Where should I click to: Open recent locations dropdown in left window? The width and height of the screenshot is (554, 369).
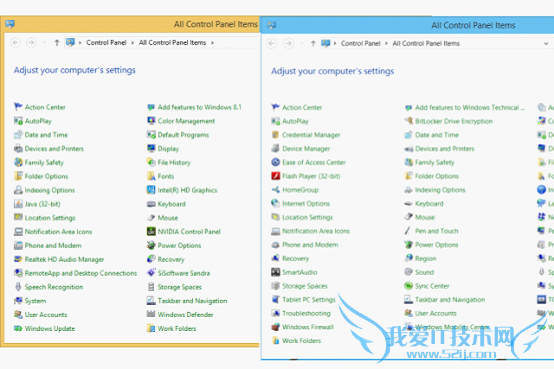(x=45, y=43)
